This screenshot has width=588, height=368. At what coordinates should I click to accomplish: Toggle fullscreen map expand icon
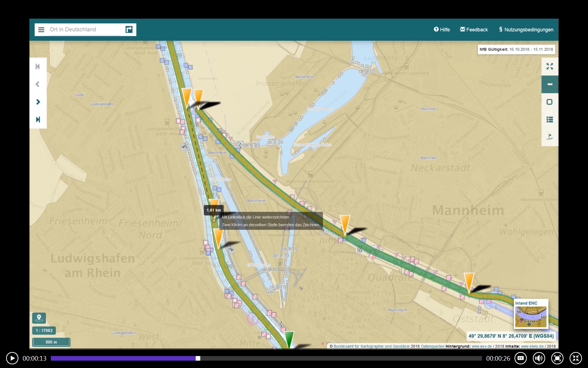pyautogui.click(x=550, y=67)
